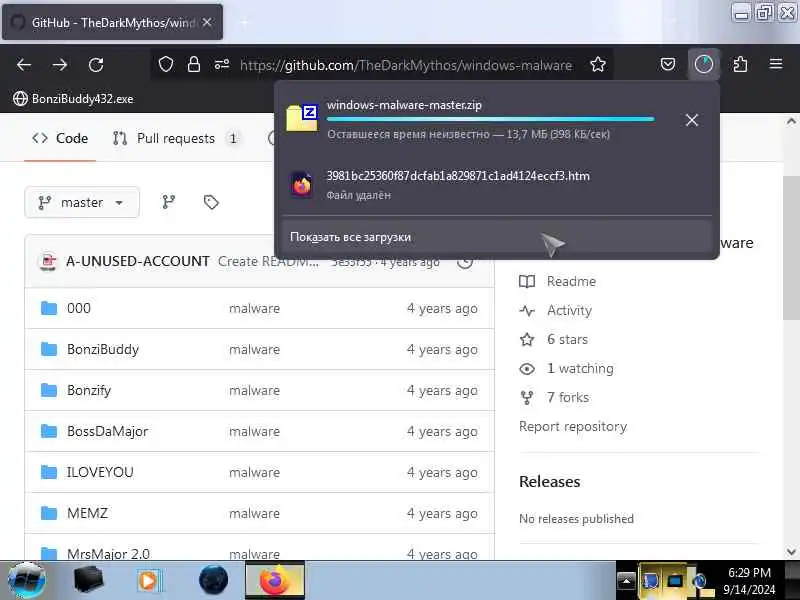Open the repository Activity link
The height and width of the screenshot is (600, 800).
556,310
